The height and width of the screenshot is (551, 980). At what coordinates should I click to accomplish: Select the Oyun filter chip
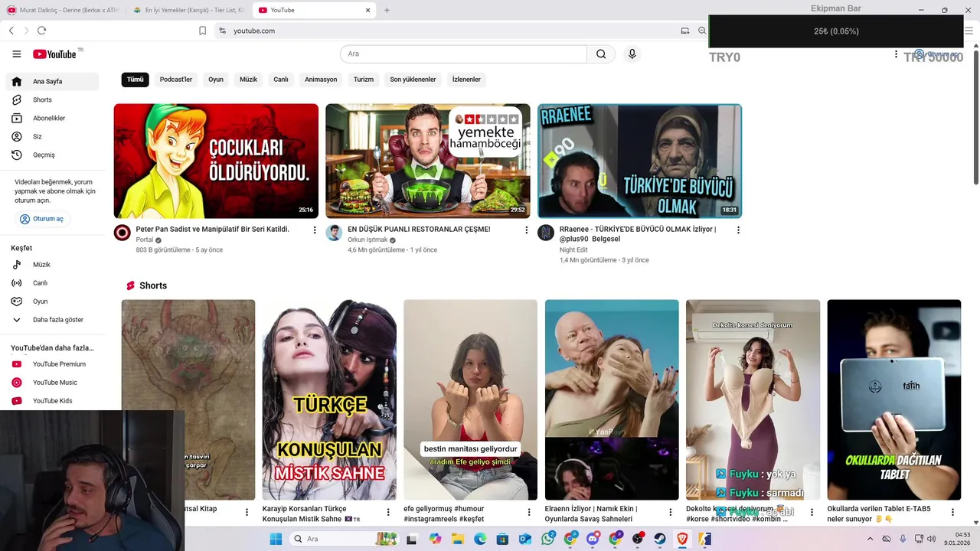(216, 80)
